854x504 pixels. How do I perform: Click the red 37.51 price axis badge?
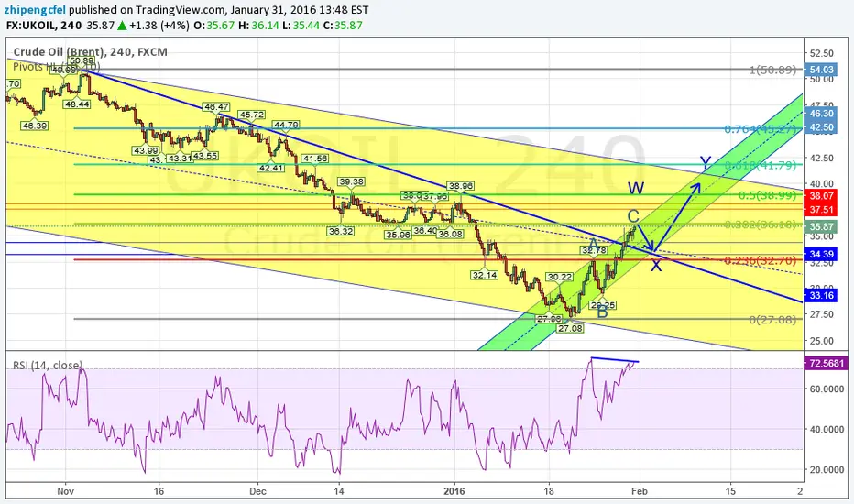click(x=821, y=210)
